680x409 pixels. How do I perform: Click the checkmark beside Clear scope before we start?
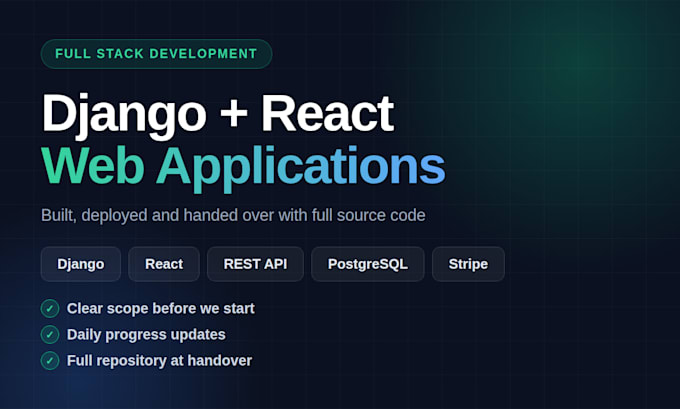50,309
